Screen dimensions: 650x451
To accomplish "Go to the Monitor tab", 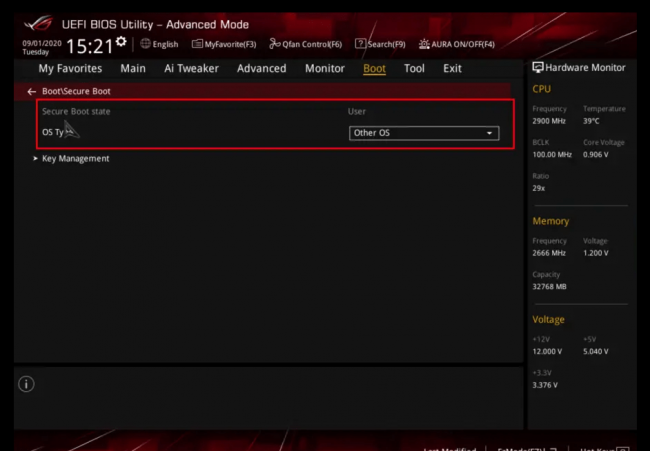I will 325,68.
